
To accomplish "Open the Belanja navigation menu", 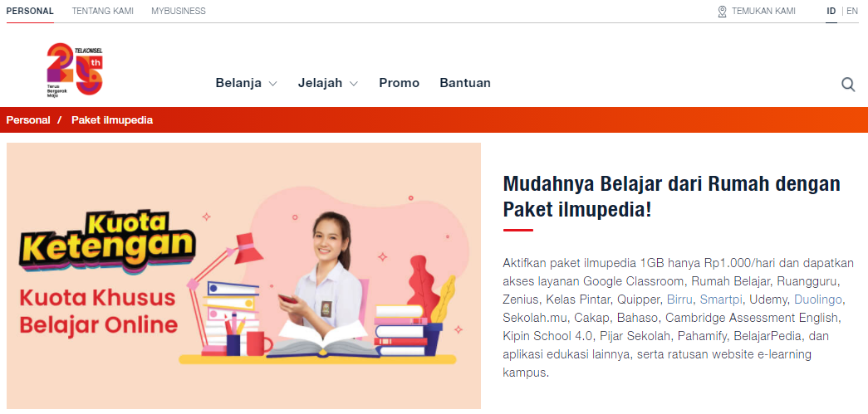I will point(238,83).
